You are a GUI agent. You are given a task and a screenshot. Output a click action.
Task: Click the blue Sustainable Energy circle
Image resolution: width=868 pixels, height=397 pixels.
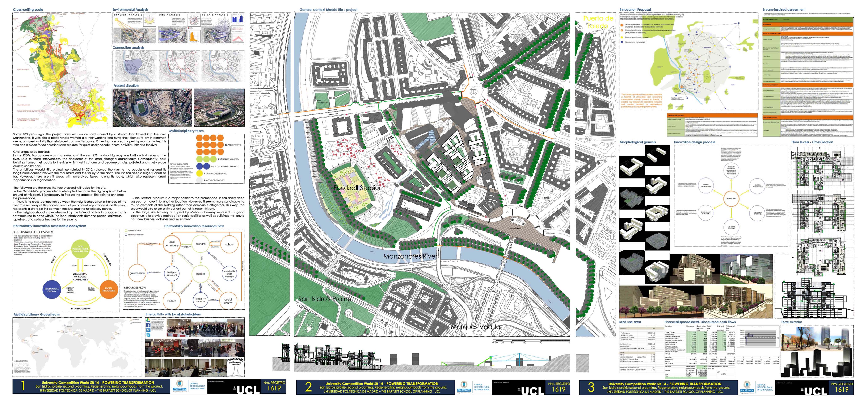pos(52,289)
